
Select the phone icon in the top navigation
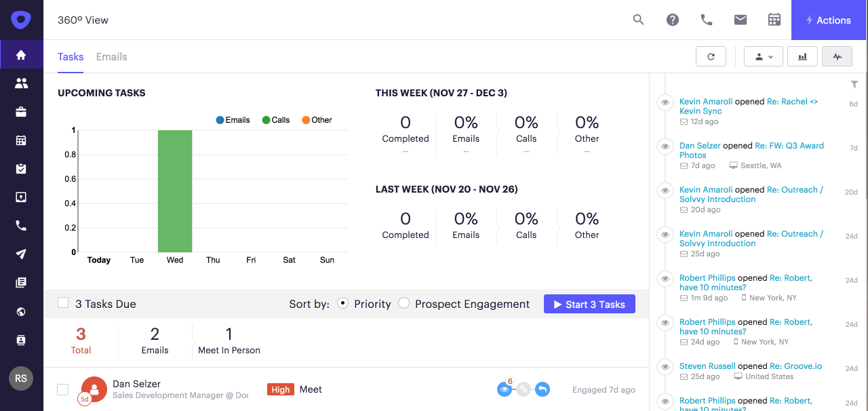point(706,20)
